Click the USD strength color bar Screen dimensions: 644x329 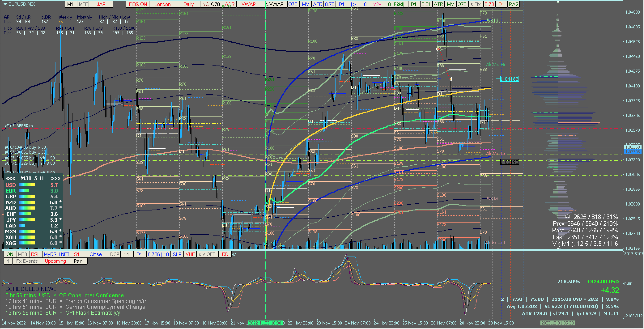[x=27, y=185]
